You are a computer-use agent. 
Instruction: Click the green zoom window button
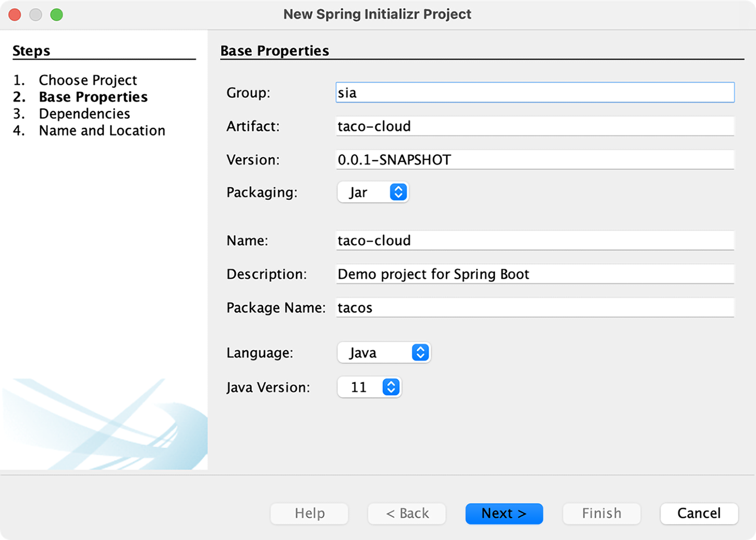tap(57, 15)
